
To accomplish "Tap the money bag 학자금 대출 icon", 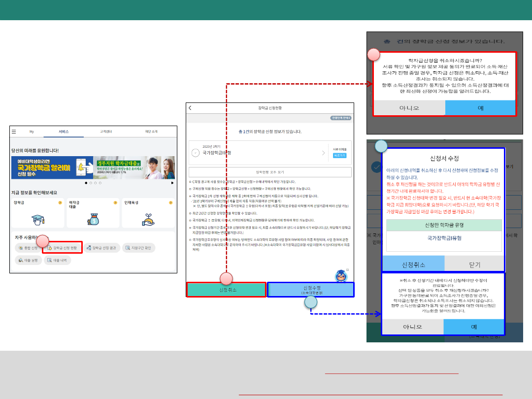I will 93,219.
